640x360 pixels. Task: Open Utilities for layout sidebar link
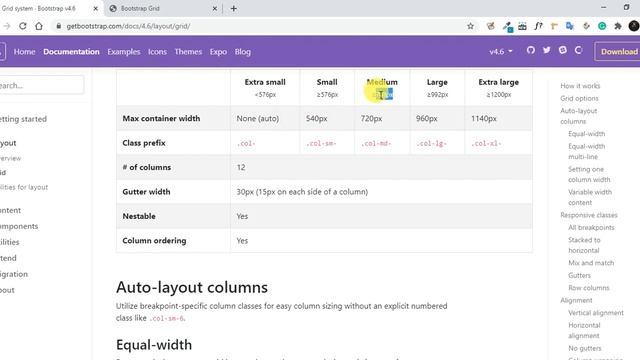point(24,187)
